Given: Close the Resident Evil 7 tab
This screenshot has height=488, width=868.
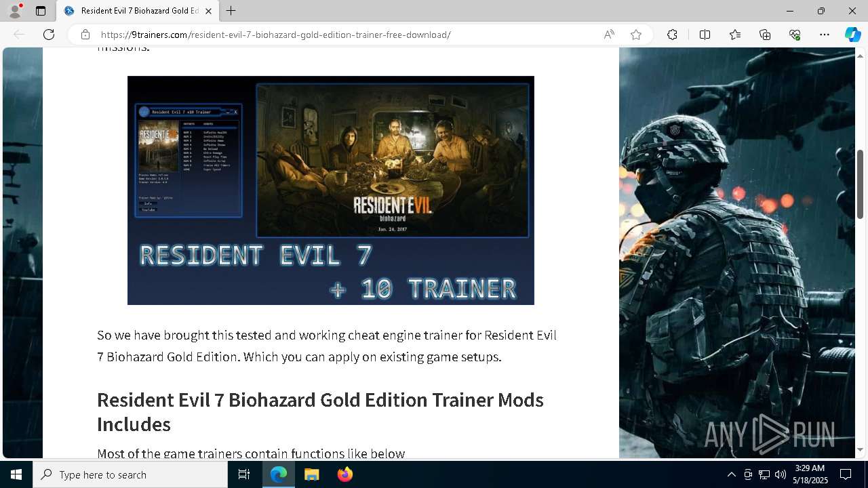Looking at the screenshot, I should click(x=208, y=11).
